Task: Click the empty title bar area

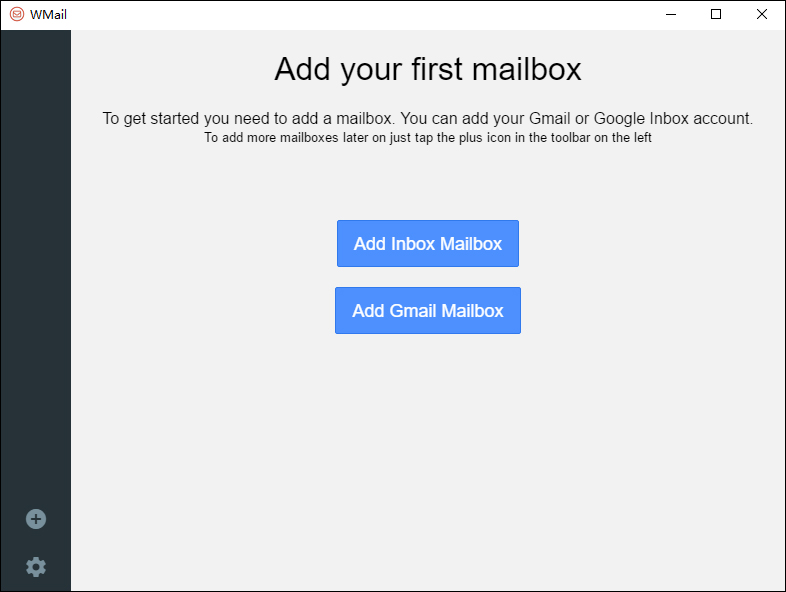Action: 350,15
